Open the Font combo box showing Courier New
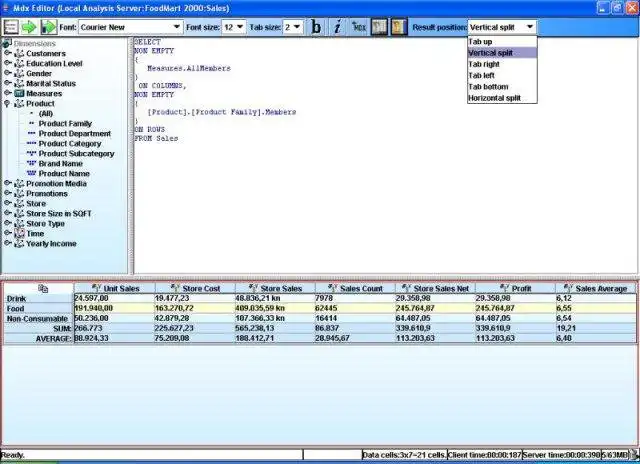This screenshot has height=464, width=640. click(x=130, y=27)
